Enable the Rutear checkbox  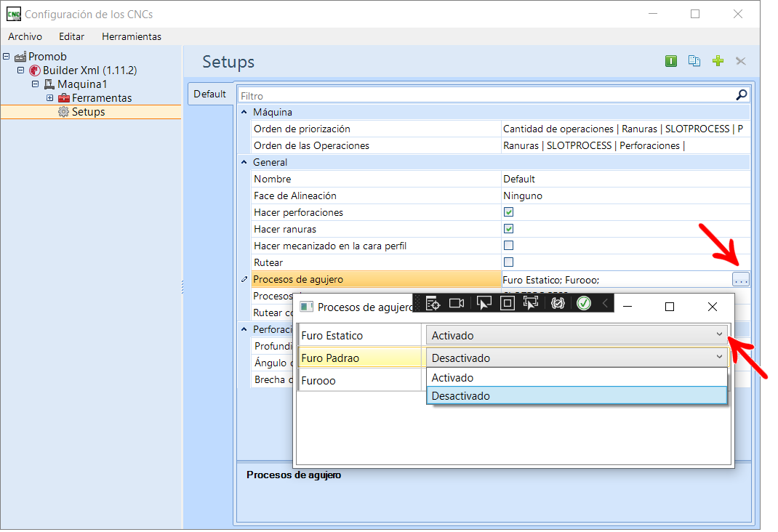click(x=508, y=262)
